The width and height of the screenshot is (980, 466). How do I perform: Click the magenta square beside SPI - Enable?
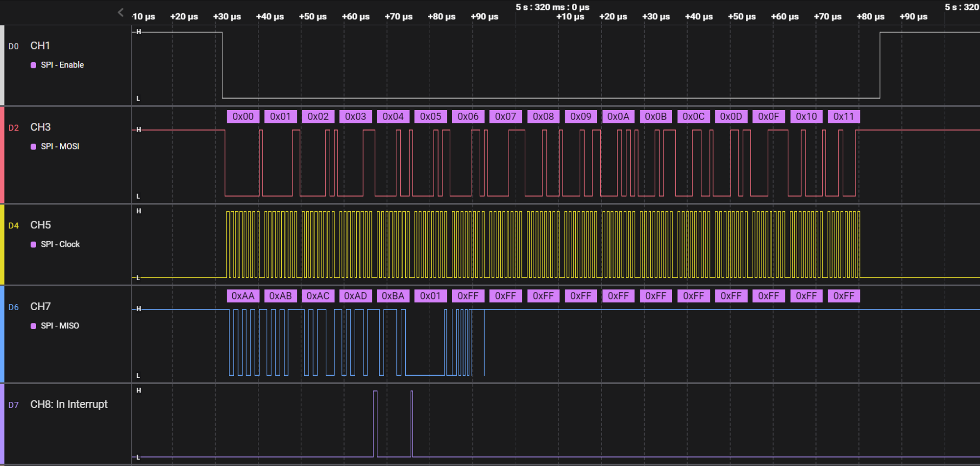click(x=33, y=65)
